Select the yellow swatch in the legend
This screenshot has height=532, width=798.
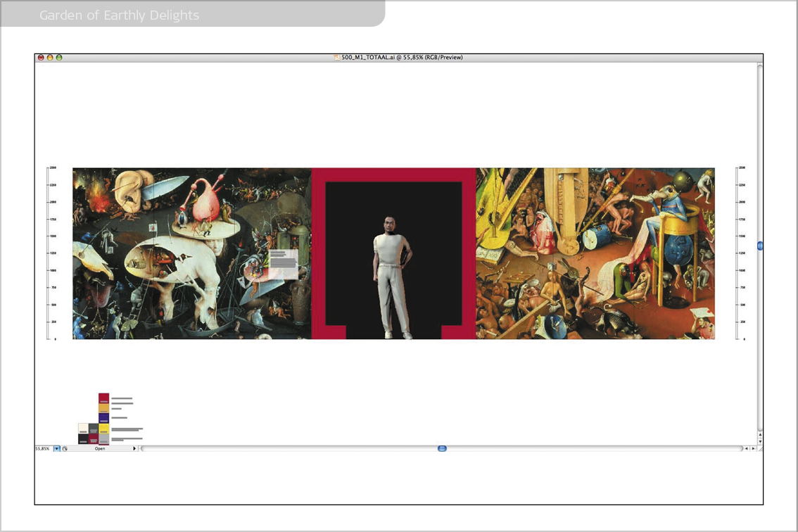click(x=104, y=429)
